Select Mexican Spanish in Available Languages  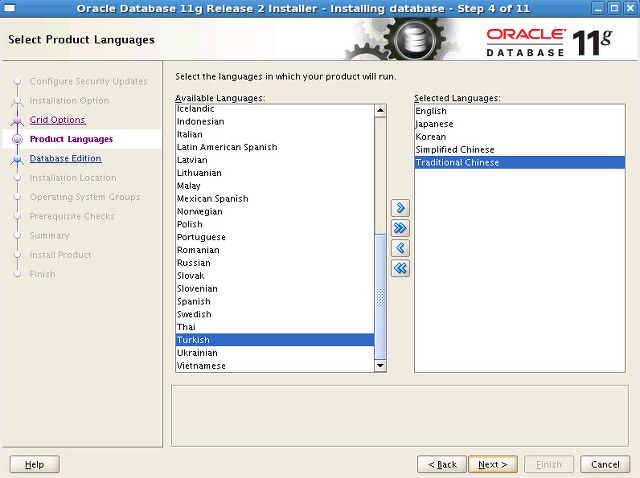coord(275,199)
